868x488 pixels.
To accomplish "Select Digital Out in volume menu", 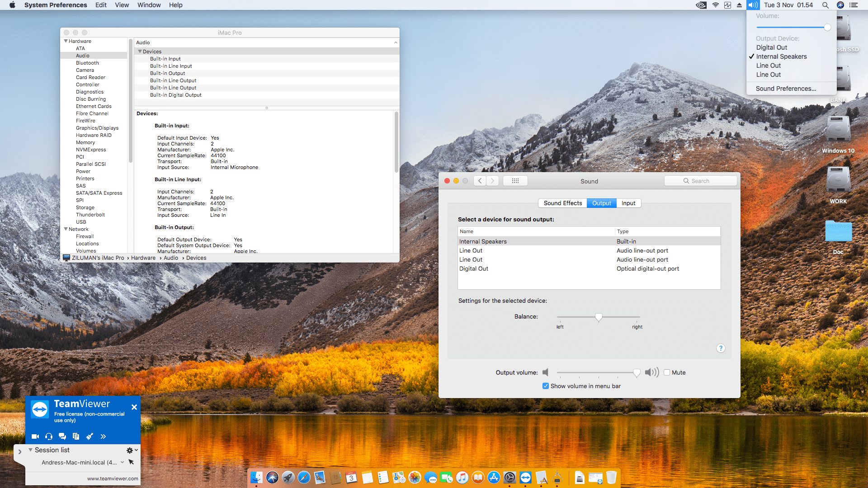I will point(771,47).
